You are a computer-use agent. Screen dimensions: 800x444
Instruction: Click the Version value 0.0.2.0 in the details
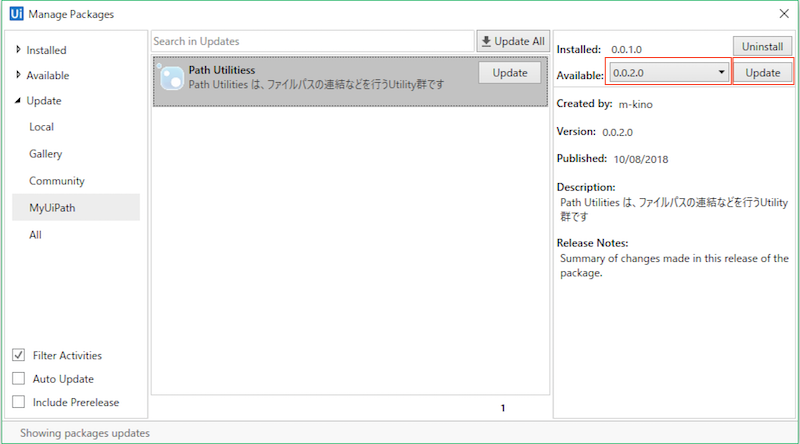point(617,132)
